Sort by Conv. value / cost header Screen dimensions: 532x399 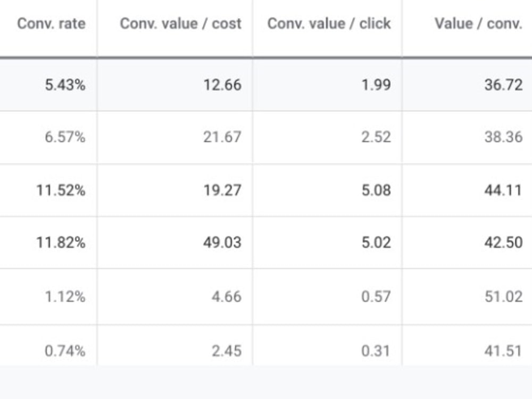coord(180,24)
